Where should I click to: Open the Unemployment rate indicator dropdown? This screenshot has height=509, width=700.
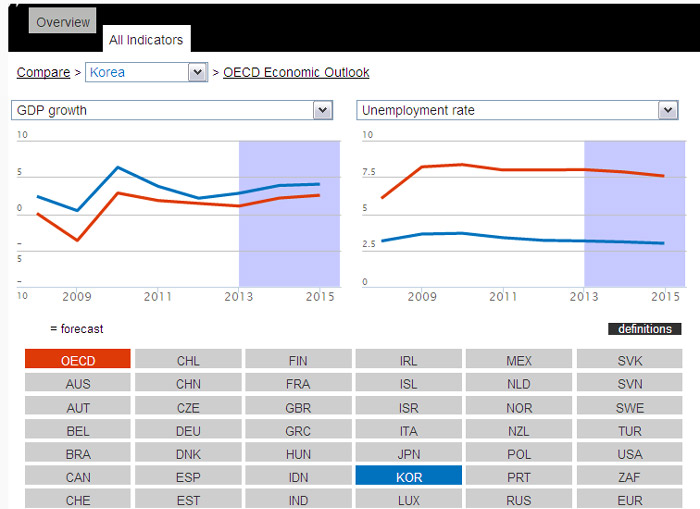click(x=517, y=110)
